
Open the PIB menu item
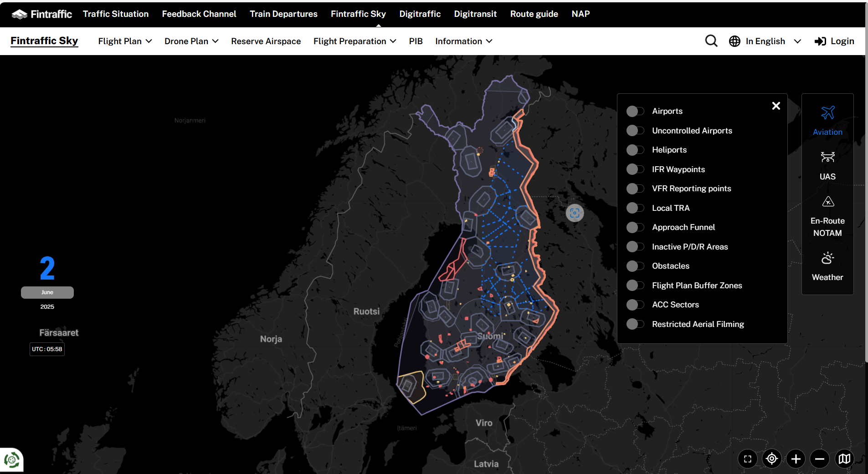[x=416, y=41]
